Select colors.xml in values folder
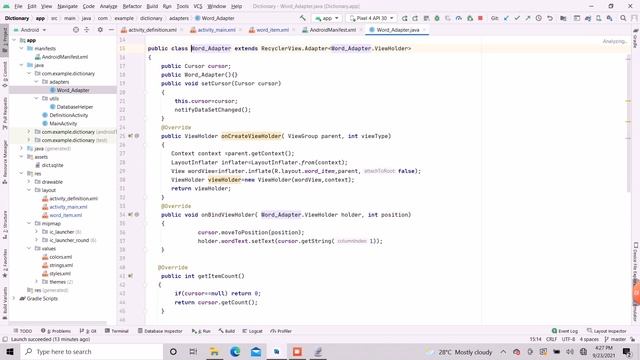 tap(60, 257)
